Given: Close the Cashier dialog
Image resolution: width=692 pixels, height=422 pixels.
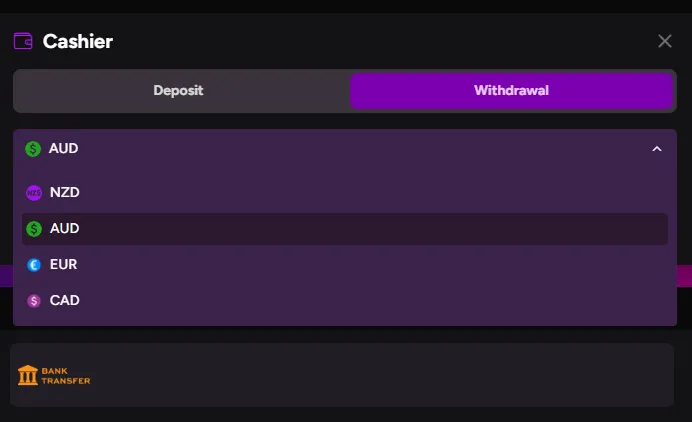Looking at the screenshot, I should 665,41.
